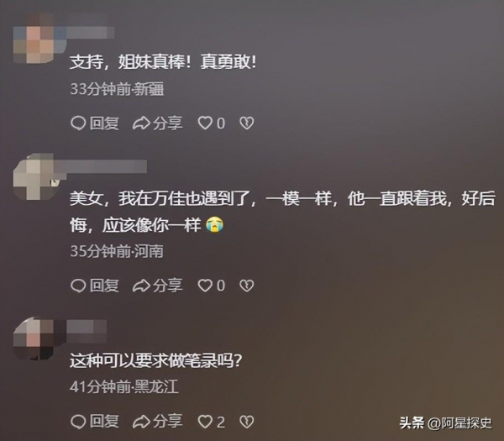Open the second commenter's avatar profile

(34, 176)
